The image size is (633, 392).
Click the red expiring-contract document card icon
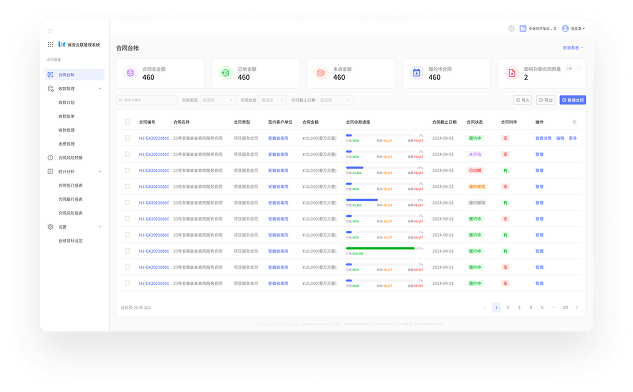coord(512,73)
